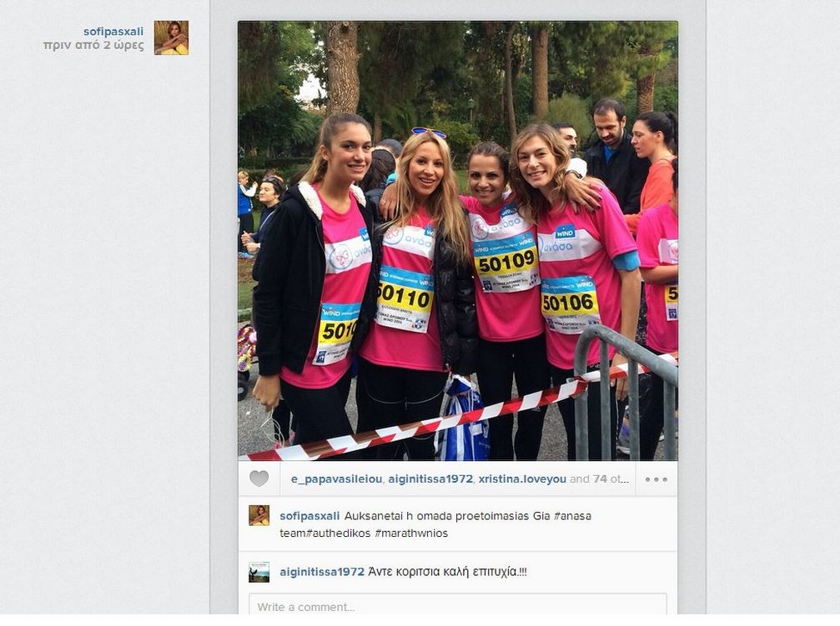The image size is (840, 626).
Task: Open aiginitissa1972 profile from likes list
Action: point(430,479)
